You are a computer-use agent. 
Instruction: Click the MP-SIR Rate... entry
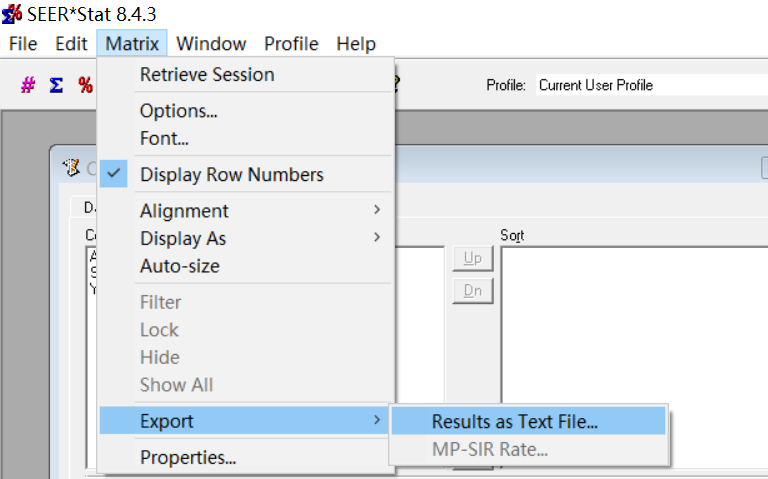click(528, 449)
